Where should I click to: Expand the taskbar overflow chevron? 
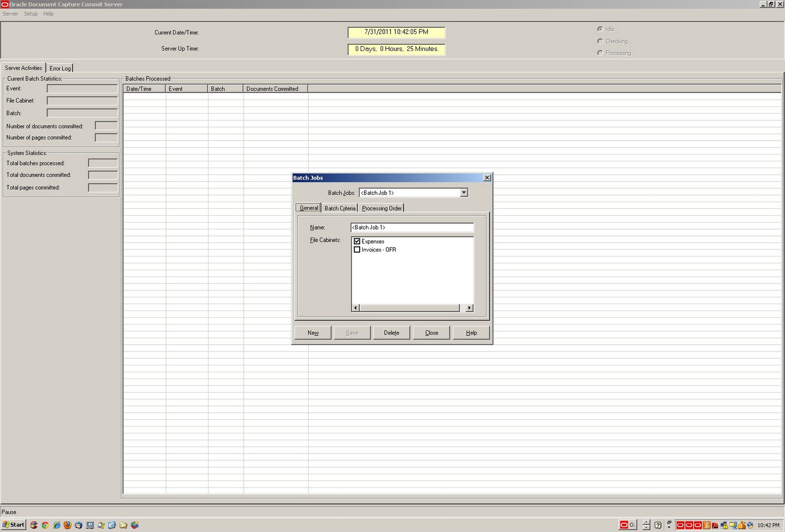[x=669, y=527]
